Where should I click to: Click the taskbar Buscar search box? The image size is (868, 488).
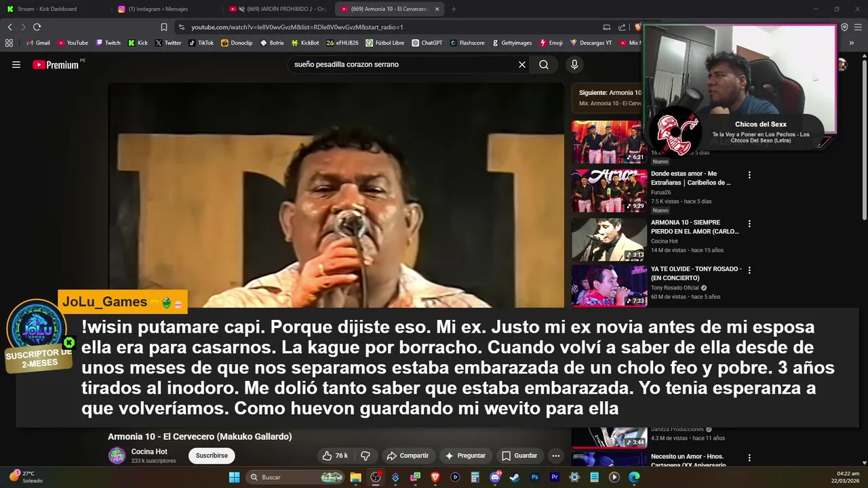point(296,477)
